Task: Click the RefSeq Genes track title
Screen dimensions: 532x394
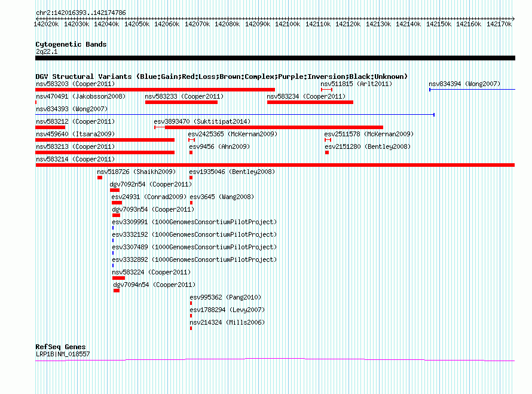Action: click(x=60, y=347)
